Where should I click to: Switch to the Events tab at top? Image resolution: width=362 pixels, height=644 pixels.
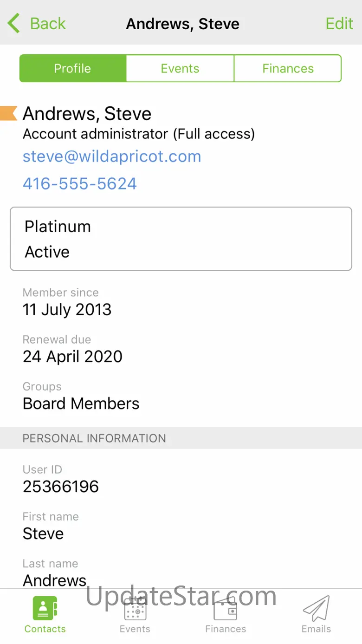[180, 69]
